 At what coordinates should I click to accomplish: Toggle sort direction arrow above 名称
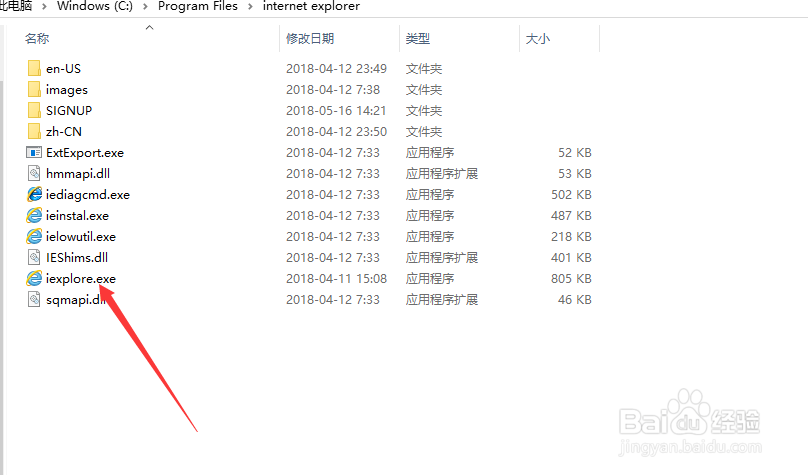pyautogui.click(x=149, y=28)
